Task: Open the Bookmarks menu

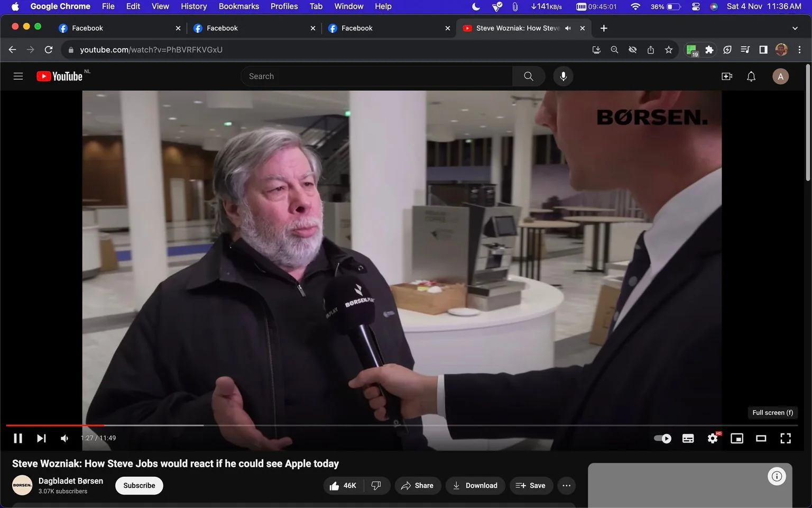Action: pyautogui.click(x=239, y=6)
